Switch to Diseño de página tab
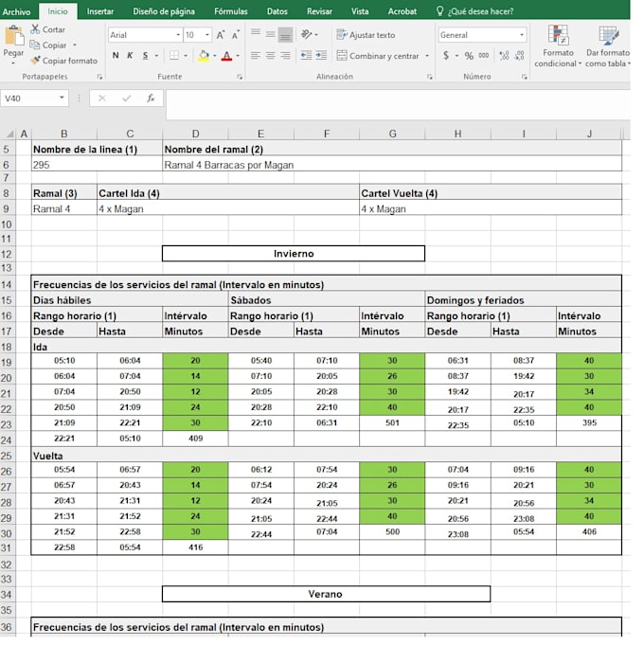The image size is (644, 645). (164, 11)
